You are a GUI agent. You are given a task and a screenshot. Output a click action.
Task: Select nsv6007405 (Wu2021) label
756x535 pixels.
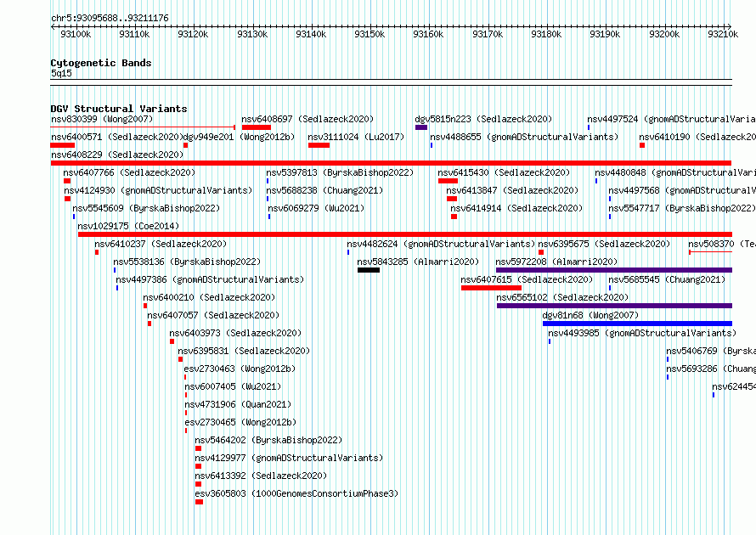tap(233, 386)
